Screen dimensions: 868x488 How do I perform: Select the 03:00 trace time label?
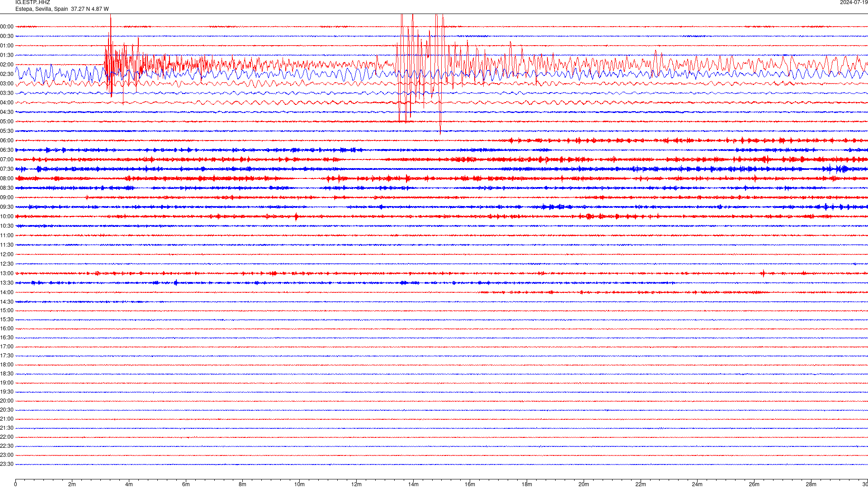(7, 84)
